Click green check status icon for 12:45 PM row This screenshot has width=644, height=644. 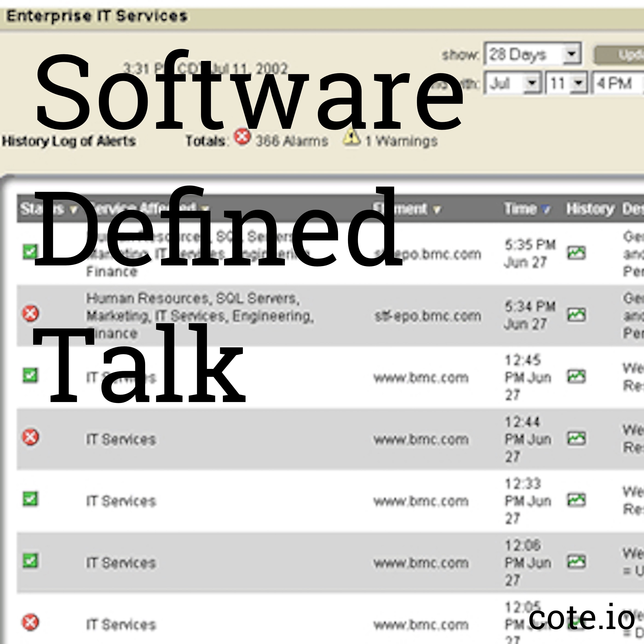pyautogui.click(x=30, y=375)
